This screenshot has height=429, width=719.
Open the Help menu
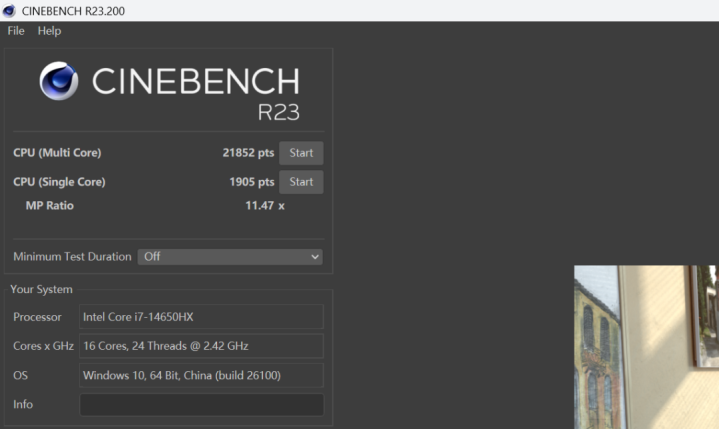(49, 31)
